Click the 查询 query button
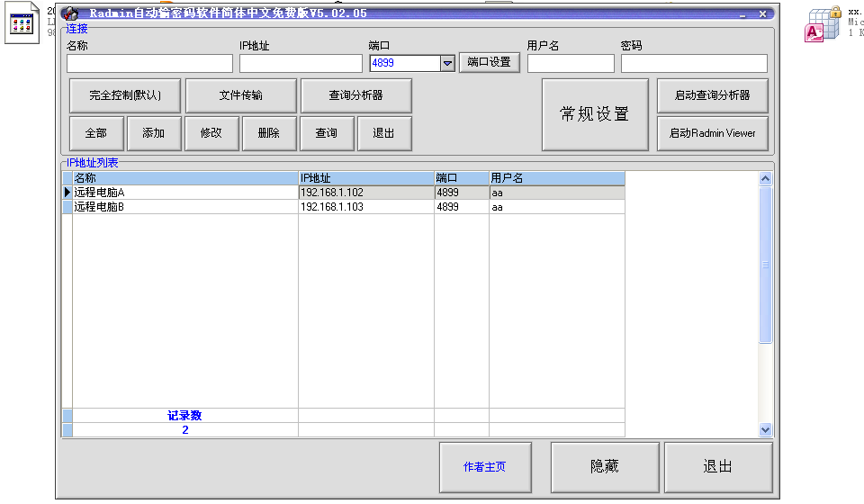 point(327,133)
